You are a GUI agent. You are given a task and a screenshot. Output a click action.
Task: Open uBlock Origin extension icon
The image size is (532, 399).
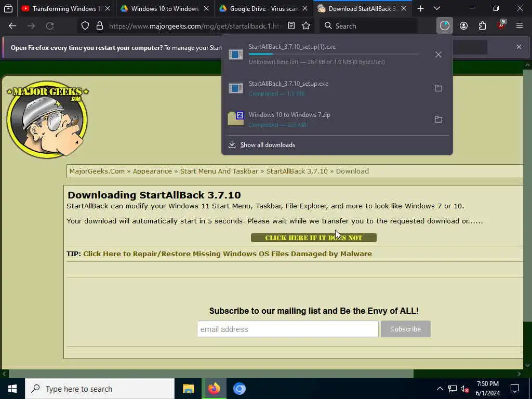501,26
